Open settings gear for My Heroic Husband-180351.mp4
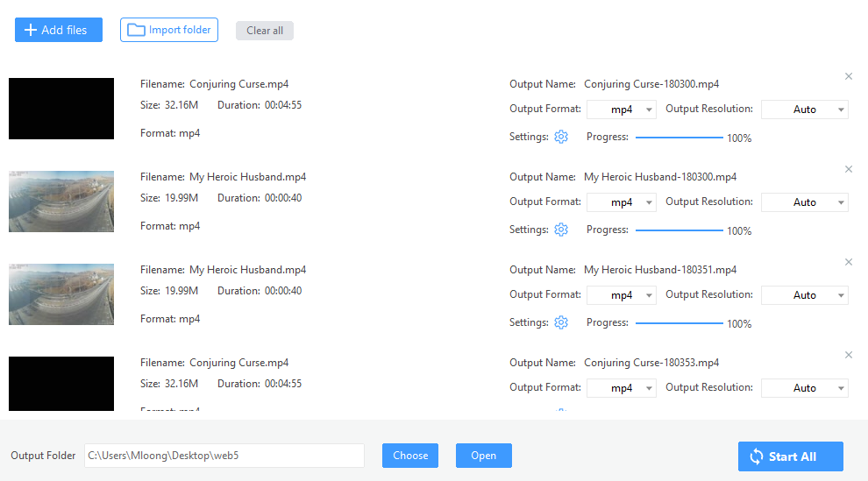 [x=561, y=322]
